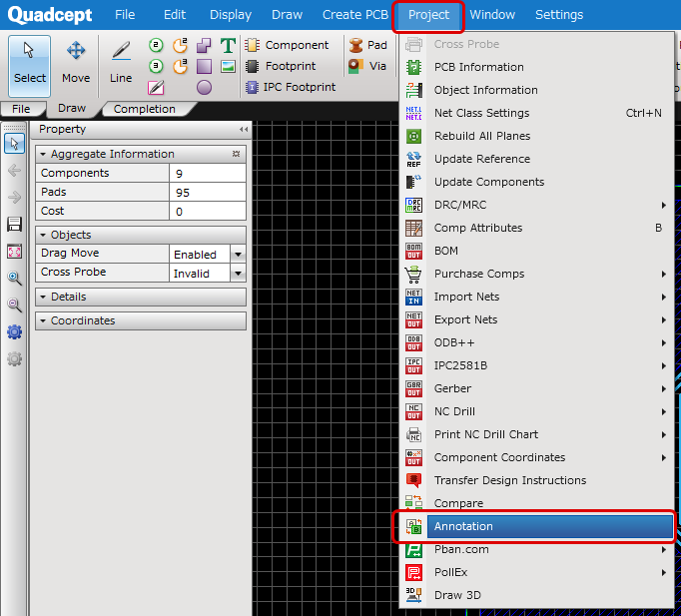Click the sidebar forward arrow icon
The height and width of the screenshot is (616, 681).
[14, 197]
